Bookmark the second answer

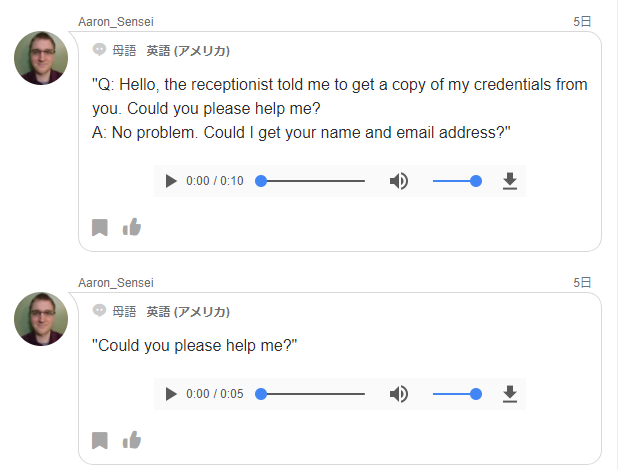click(x=100, y=441)
